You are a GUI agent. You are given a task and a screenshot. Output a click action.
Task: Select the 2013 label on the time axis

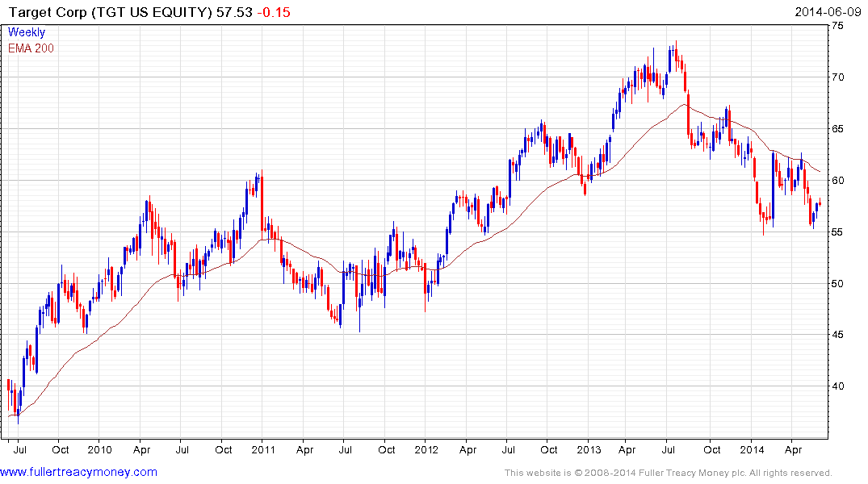coord(589,449)
